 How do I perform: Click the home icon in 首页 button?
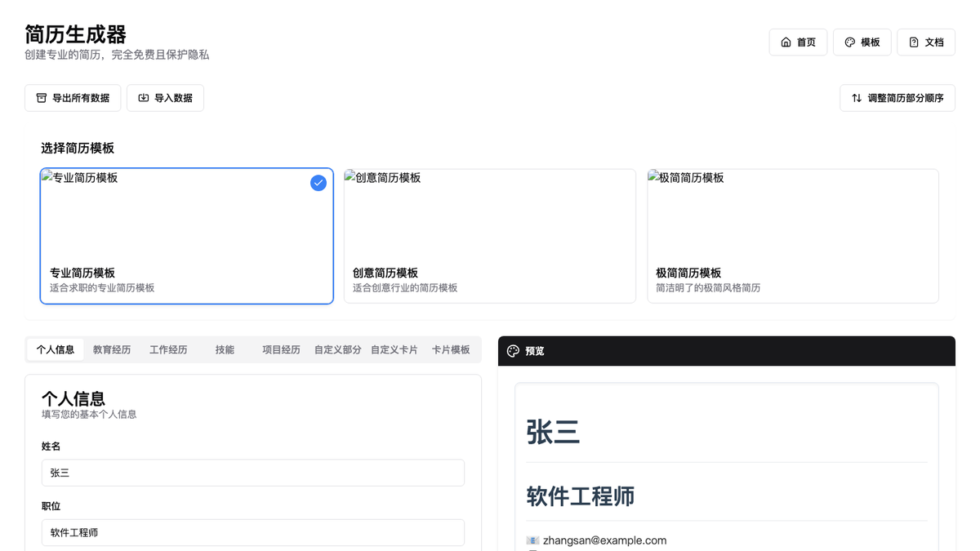click(786, 42)
